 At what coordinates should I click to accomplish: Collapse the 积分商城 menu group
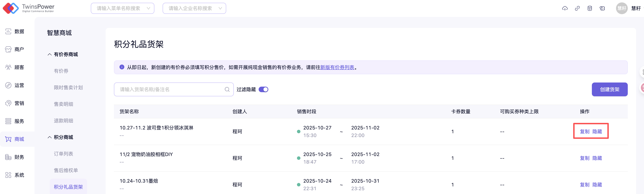(60, 137)
